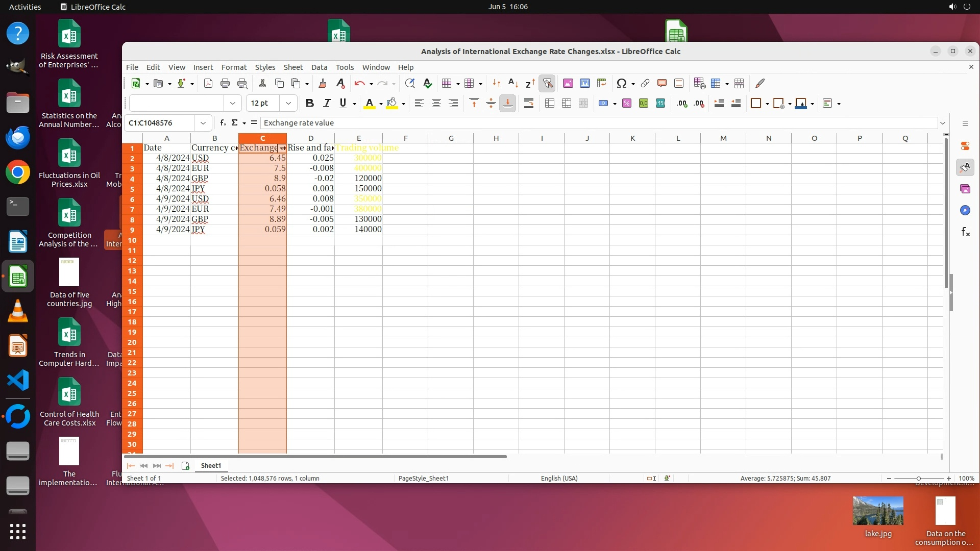Toggle the AutoFilter button
Viewport: 980px width, 551px height.
(548, 83)
